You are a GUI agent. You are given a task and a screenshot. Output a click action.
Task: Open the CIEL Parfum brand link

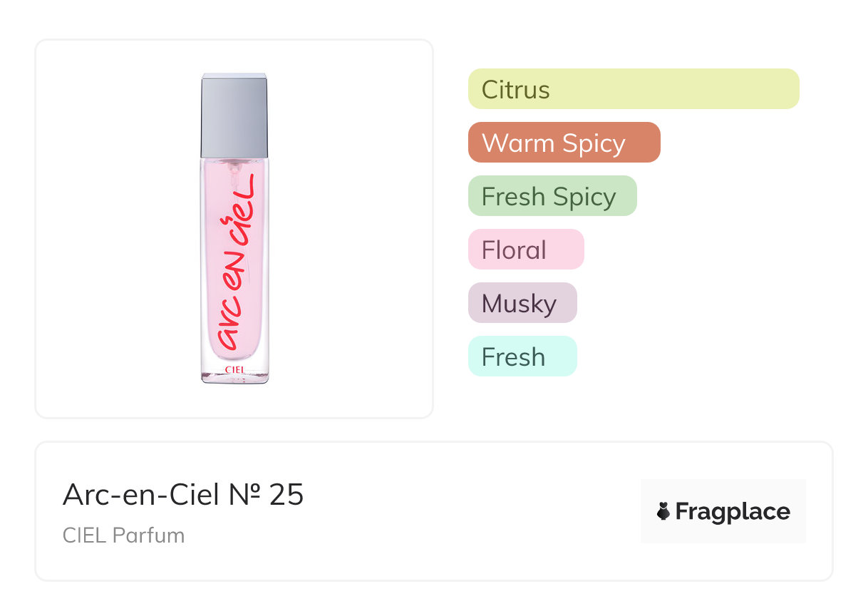(123, 535)
